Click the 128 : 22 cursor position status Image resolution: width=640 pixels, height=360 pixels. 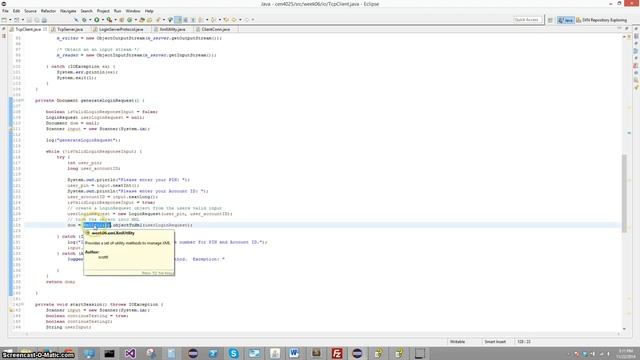pyautogui.click(x=524, y=342)
